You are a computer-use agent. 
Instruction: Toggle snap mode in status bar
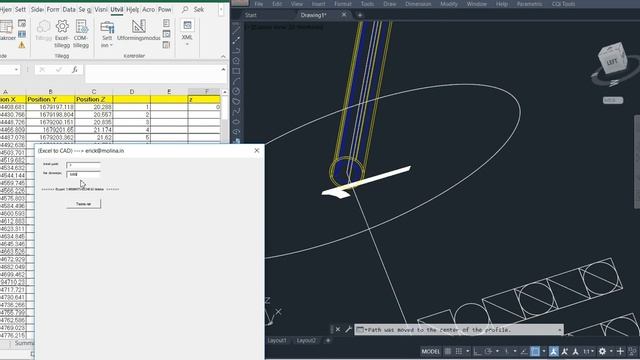point(459,351)
